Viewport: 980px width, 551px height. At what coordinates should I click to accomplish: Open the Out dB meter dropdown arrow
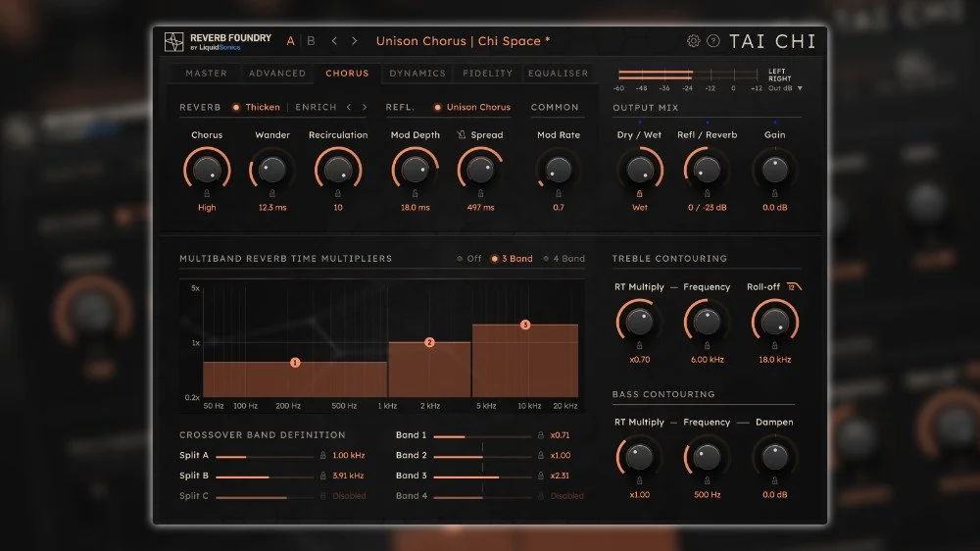point(800,89)
